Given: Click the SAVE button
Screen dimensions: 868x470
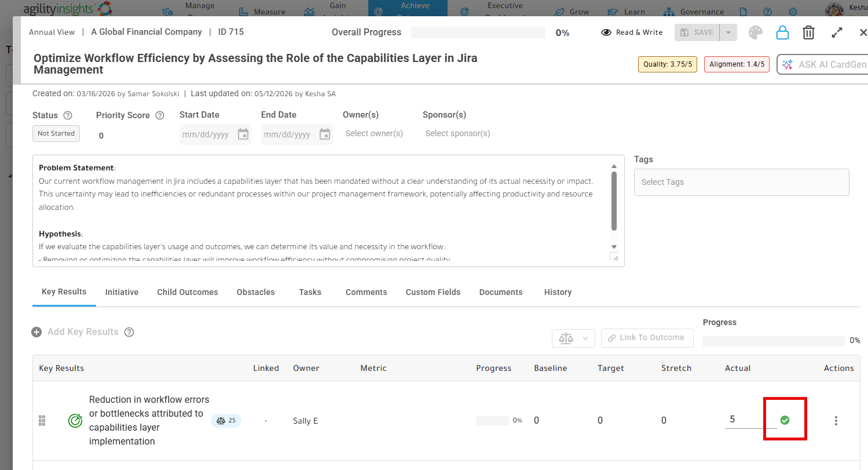Looking at the screenshot, I should 697,32.
